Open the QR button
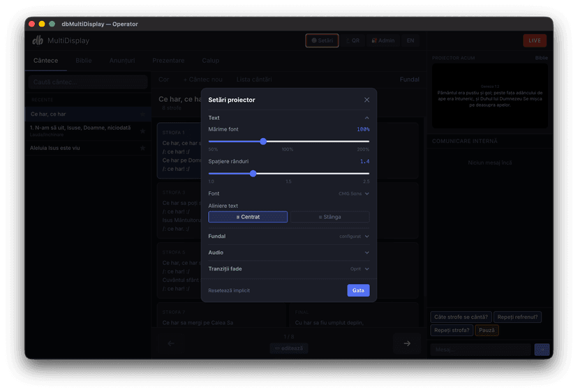 point(353,40)
